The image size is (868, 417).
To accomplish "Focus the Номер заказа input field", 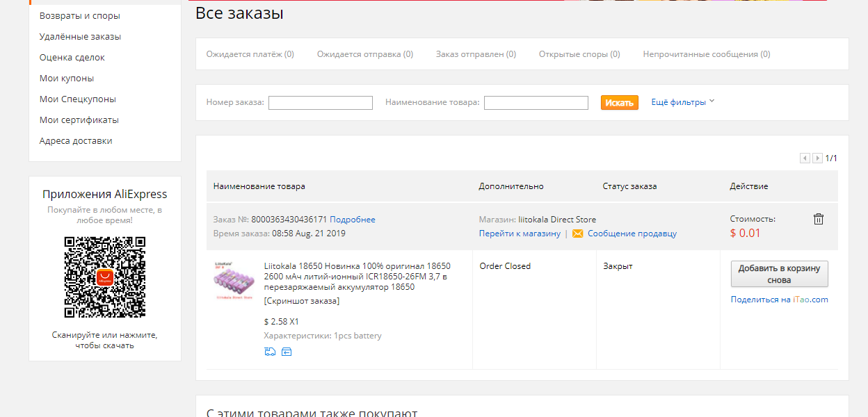I will coord(321,103).
